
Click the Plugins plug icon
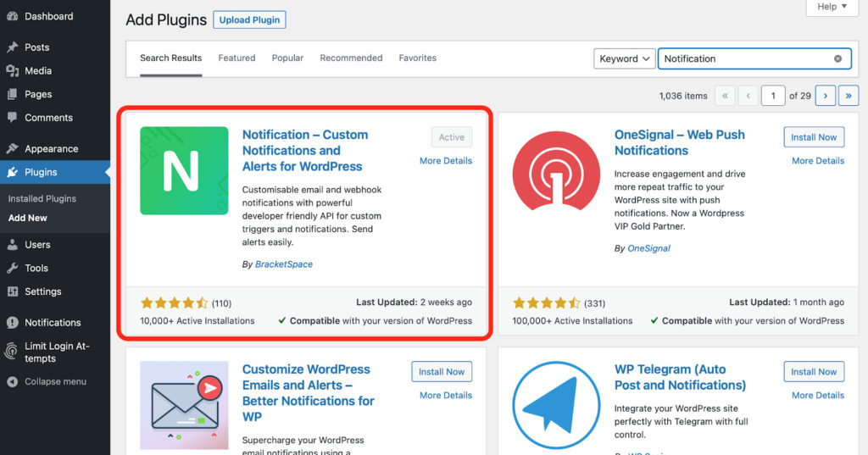(12, 172)
